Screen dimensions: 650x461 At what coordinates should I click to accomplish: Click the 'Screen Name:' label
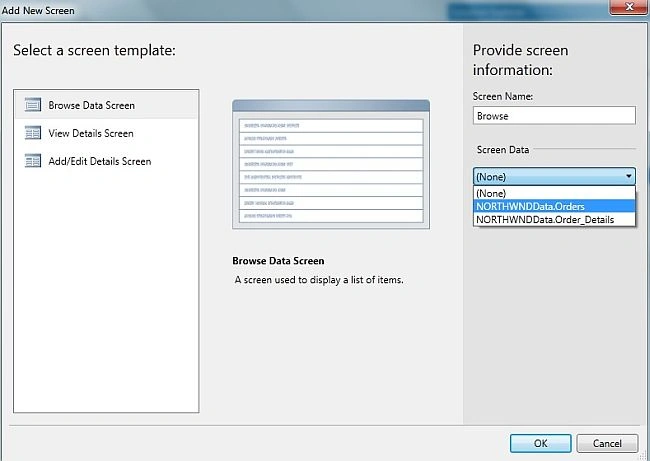[x=502, y=96]
